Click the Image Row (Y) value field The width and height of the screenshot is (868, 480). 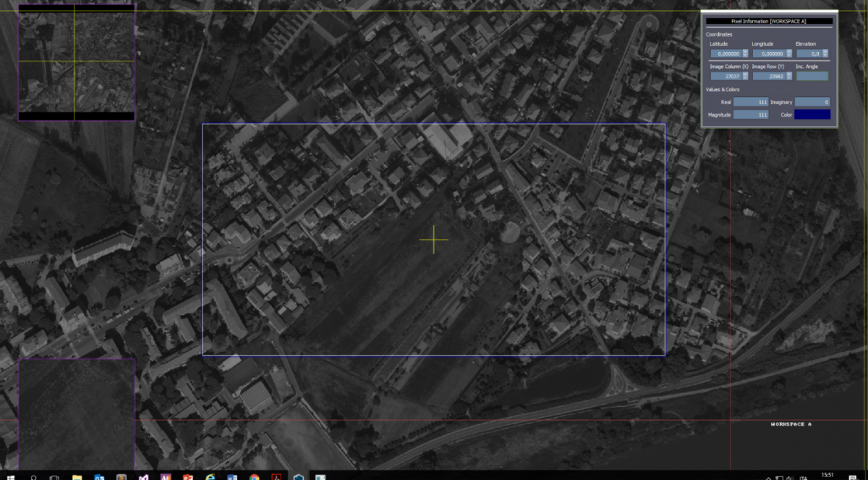click(x=767, y=76)
